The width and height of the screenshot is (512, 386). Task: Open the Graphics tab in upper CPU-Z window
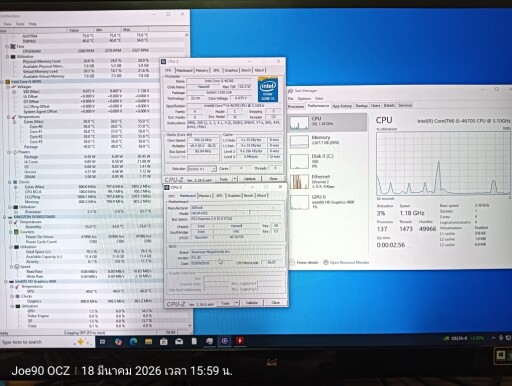(x=231, y=70)
